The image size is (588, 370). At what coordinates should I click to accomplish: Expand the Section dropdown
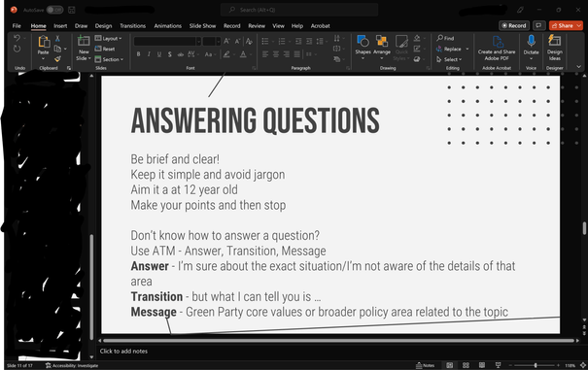pyautogui.click(x=109, y=59)
